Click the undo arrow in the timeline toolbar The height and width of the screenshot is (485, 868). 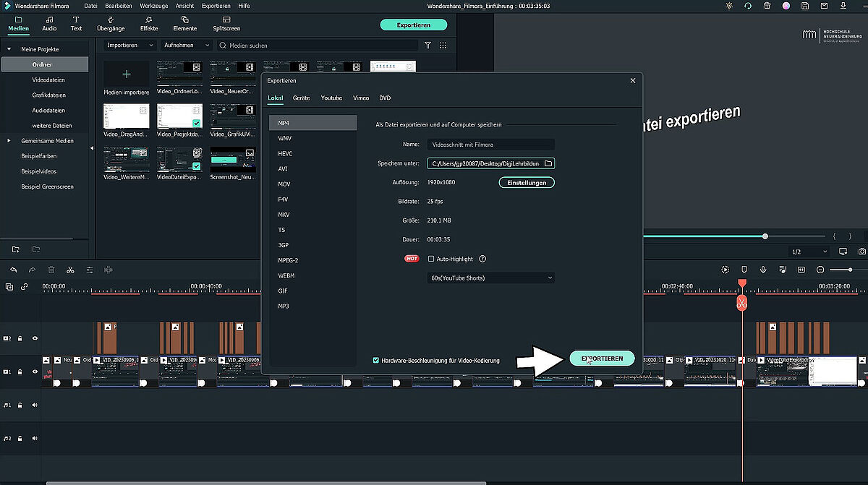[x=13, y=270]
